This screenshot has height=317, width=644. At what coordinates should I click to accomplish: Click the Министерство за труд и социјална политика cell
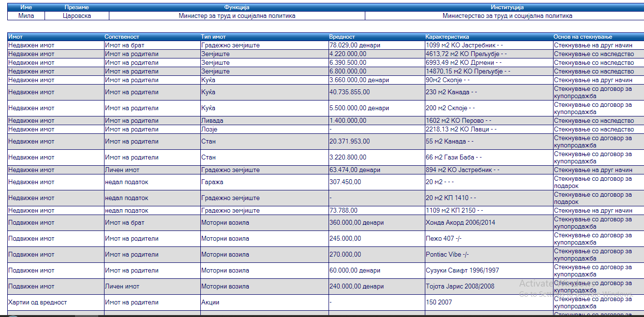(507, 16)
